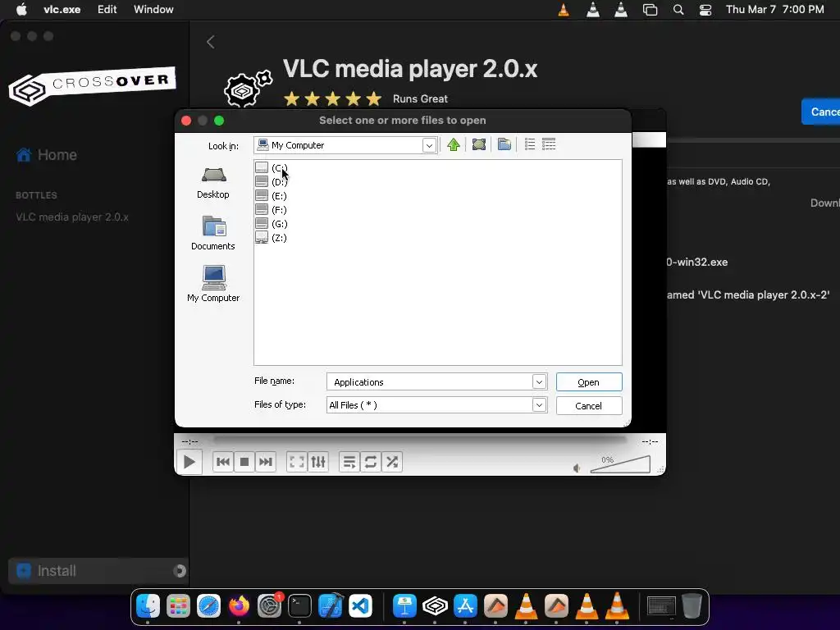Click the date and time in menu bar
The image size is (840, 630).
point(774,9)
